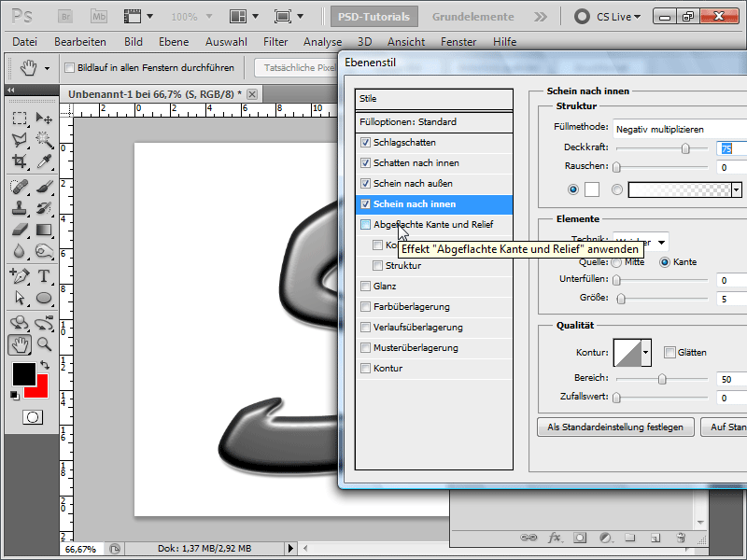Open the Bearbeiten menu
The image size is (747, 560).
tap(80, 42)
